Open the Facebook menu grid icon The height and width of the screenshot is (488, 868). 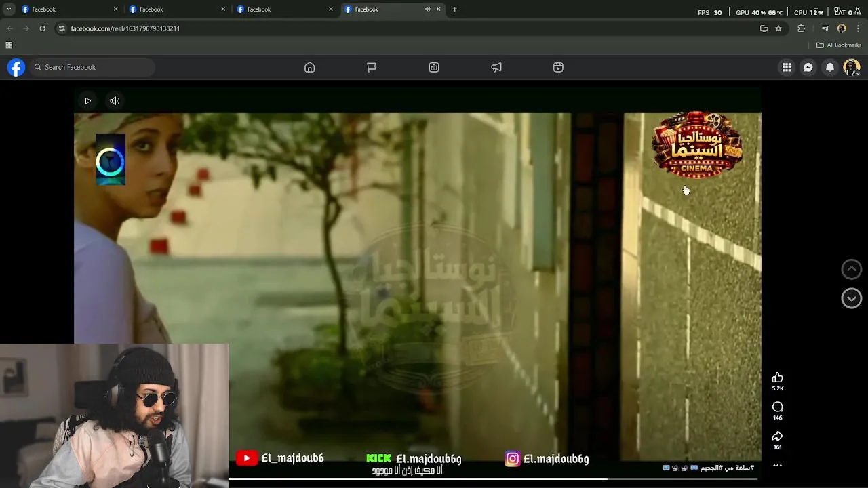pos(787,67)
